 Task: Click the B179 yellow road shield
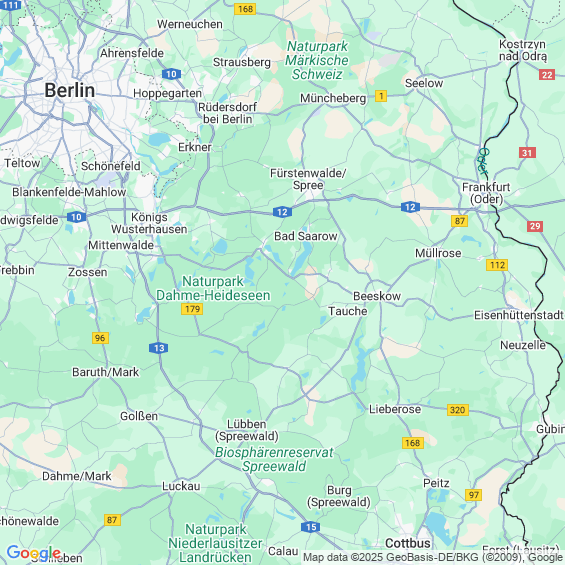(x=192, y=309)
